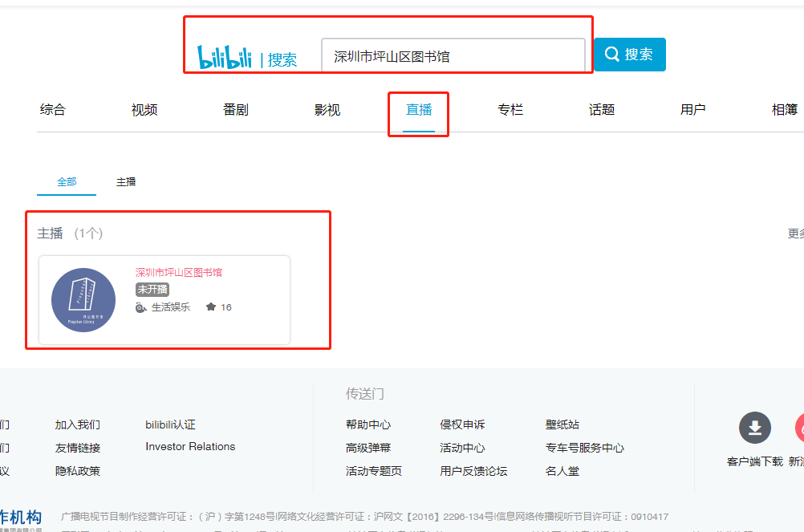Click the follower count 16
The height and width of the screenshot is (532, 804).
tap(226, 307)
